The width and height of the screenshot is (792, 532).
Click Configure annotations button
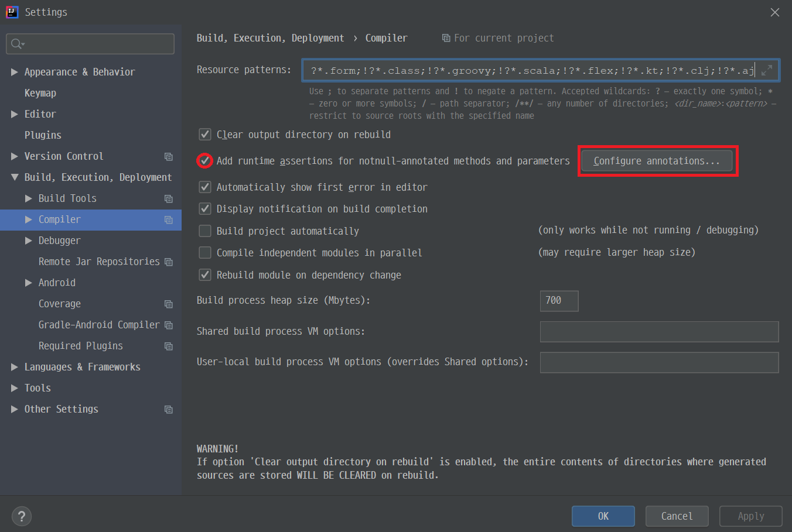657,161
